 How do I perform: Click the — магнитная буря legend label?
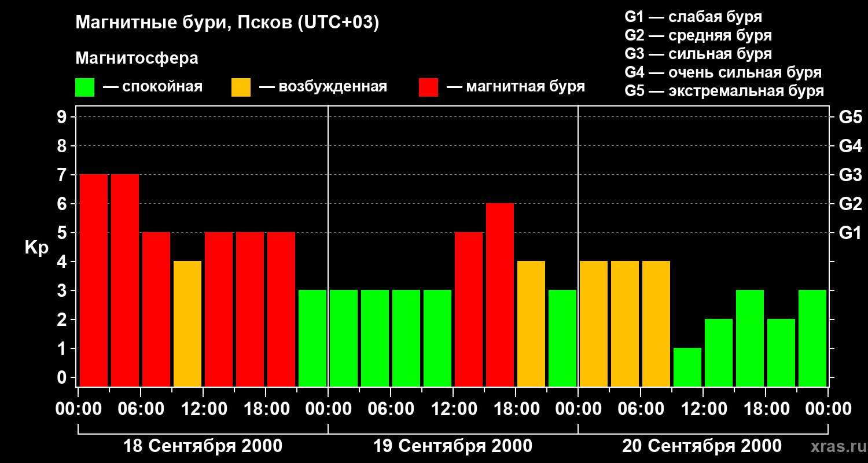(x=516, y=87)
